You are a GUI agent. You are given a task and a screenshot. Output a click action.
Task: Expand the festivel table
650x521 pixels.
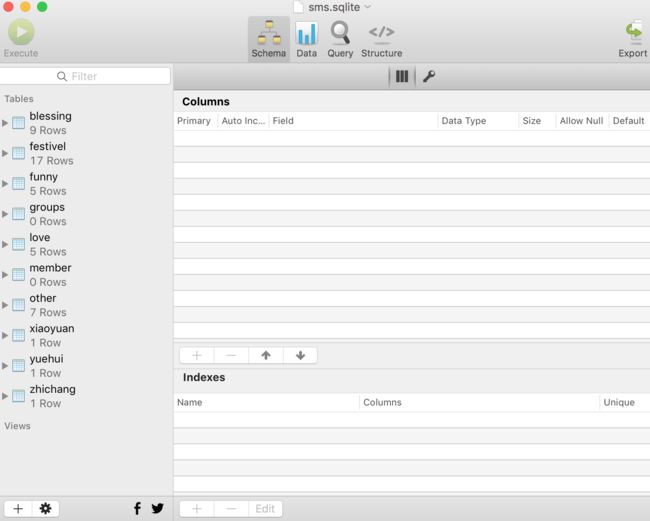tap(5, 153)
